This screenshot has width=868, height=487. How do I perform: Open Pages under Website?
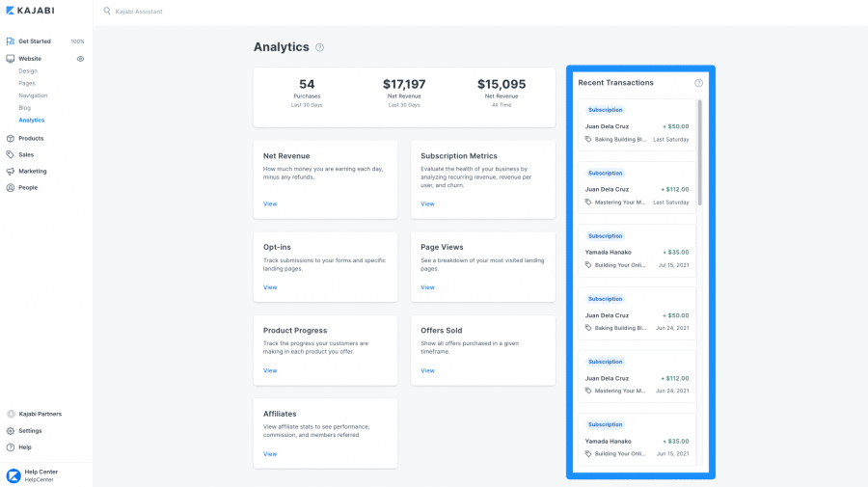click(27, 83)
